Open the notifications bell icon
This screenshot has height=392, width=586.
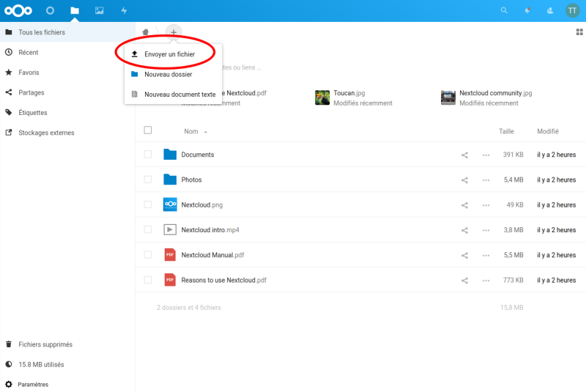[527, 11]
